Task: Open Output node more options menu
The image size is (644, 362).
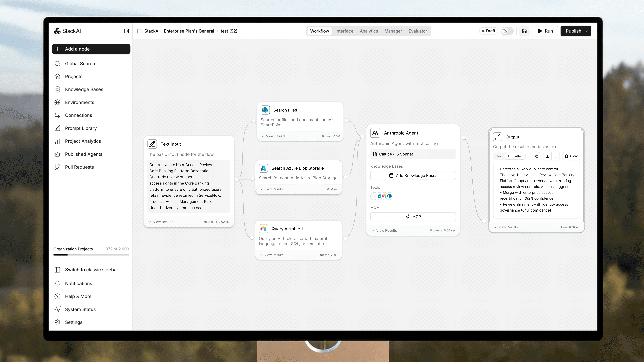Action: point(555,156)
